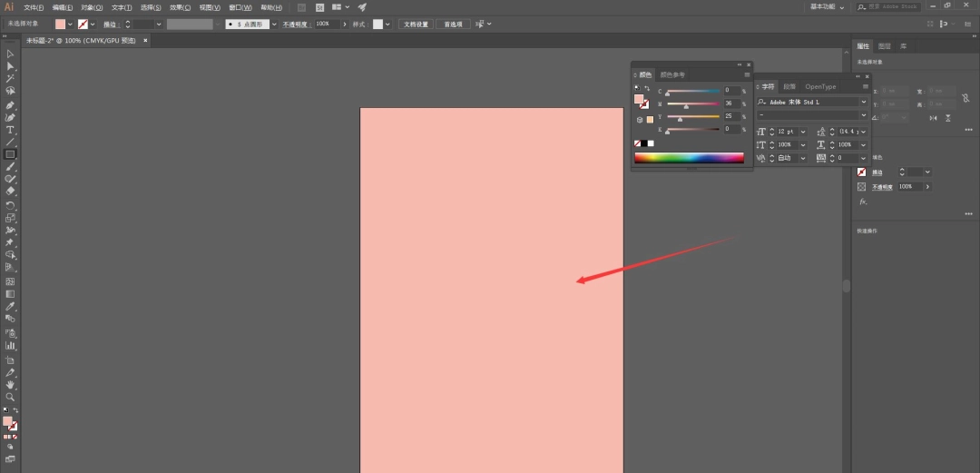Select the Type tool
This screenshot has height=473, width=980.
coord(10,130)
